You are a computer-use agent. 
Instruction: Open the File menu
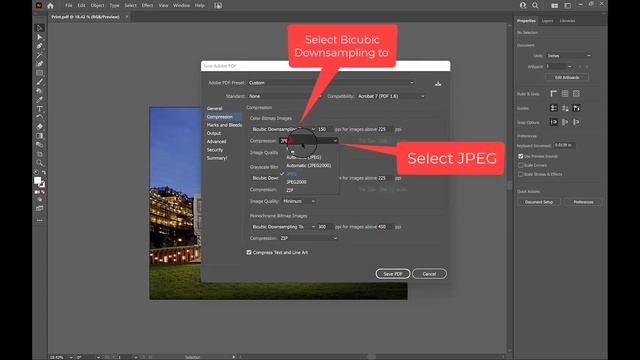tap(69, 6)
